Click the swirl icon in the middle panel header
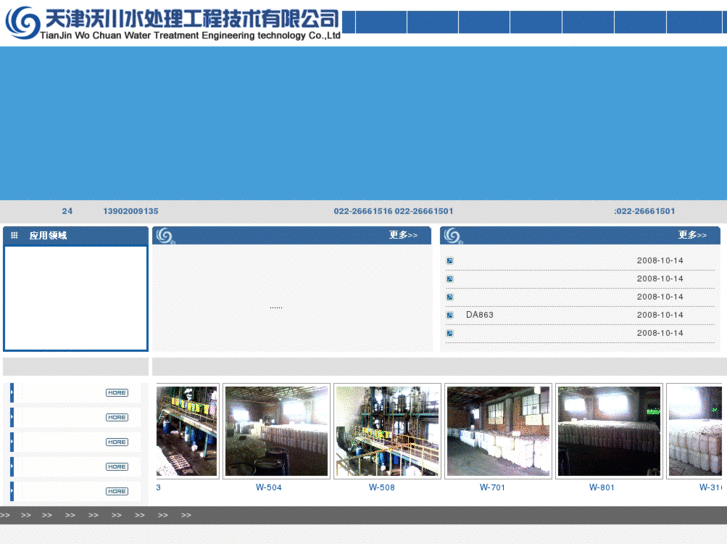The width and height of the screenshot is (727, 545). tap(165, 236)
